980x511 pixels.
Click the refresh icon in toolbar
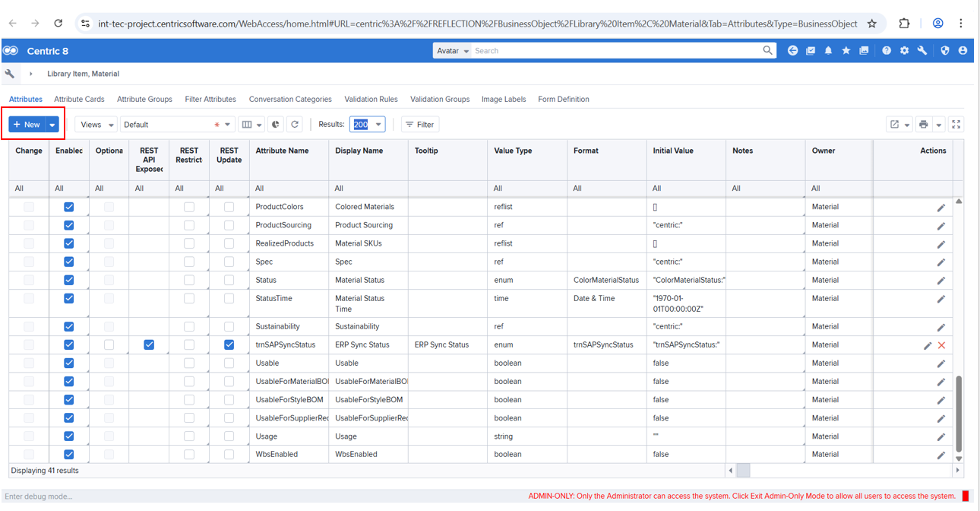click(x=295, y=125)
